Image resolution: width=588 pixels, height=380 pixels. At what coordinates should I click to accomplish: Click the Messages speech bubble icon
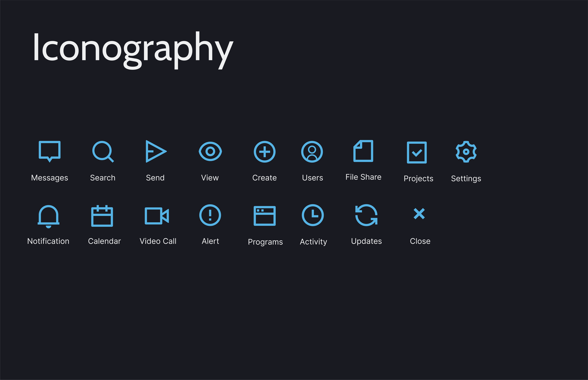point(50,151)
